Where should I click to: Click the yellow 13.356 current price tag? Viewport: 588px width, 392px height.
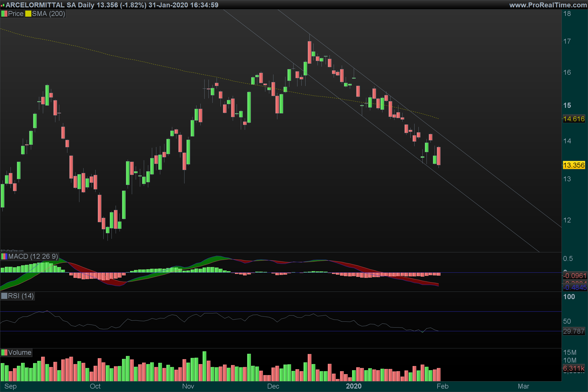pyautogui.click(x=574, y=165)
